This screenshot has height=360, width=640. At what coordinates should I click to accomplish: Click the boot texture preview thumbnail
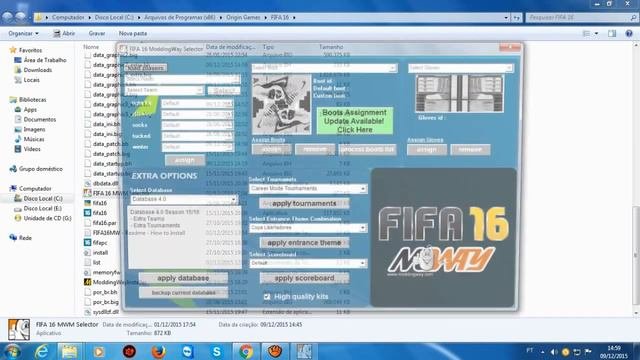point(281,104)
